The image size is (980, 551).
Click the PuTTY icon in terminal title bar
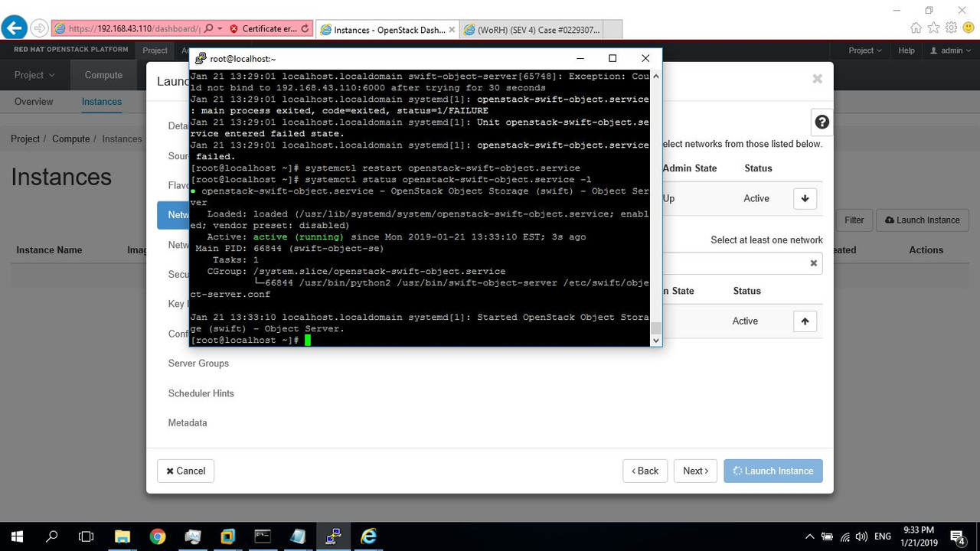pos(201,59)
